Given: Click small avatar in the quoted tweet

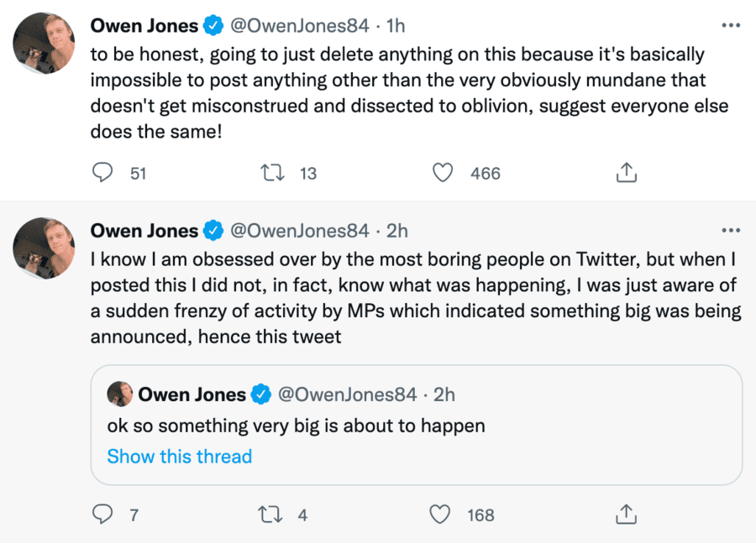Looking at the screenshot, I should coord(120,394).
